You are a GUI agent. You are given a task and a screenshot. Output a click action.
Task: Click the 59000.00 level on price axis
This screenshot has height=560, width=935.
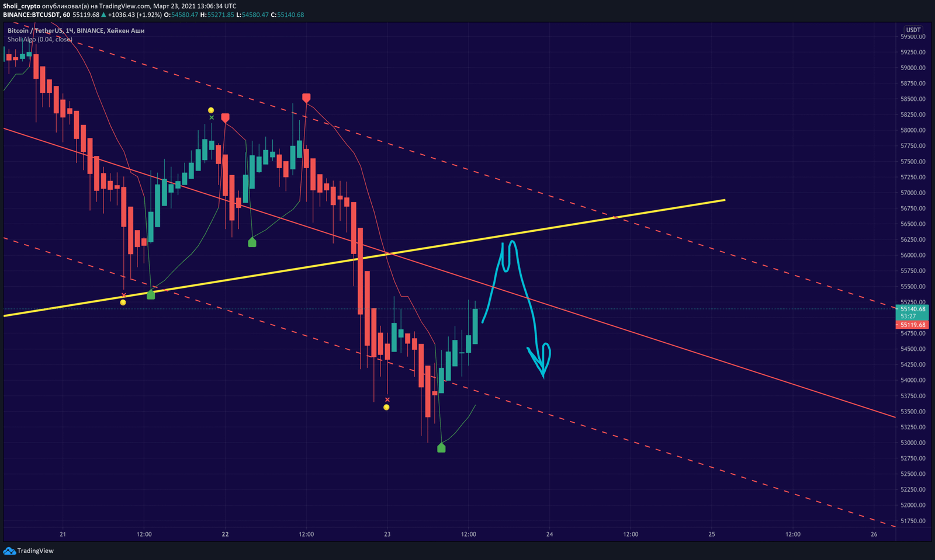point(913,68)
